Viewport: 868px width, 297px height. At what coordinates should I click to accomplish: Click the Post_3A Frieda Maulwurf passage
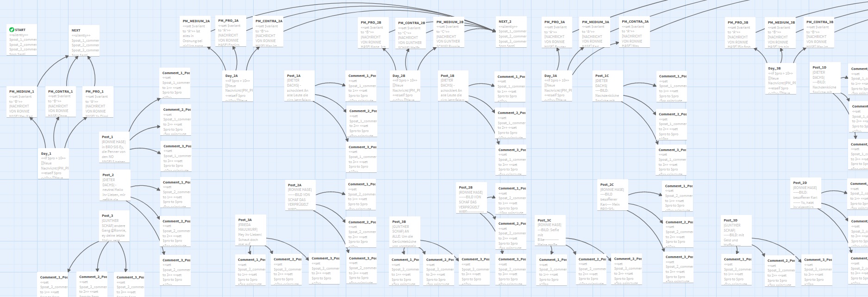pyautogui.click(x=251, y=230)
